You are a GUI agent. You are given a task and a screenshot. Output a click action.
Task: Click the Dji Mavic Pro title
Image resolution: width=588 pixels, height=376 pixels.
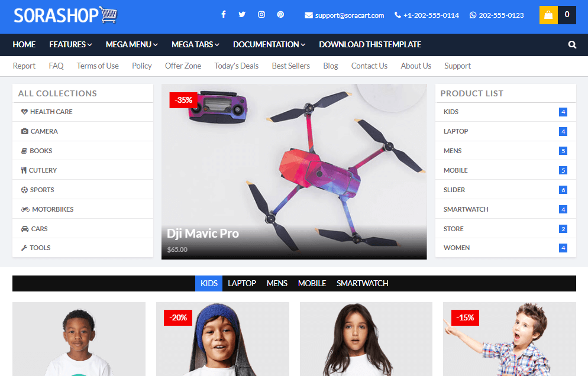click(203, 234)
